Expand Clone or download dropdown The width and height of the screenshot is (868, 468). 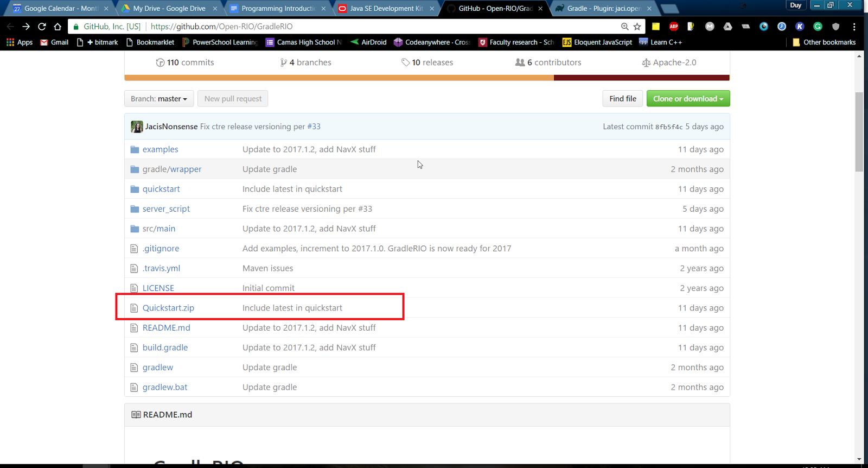(x=688, y=99)
